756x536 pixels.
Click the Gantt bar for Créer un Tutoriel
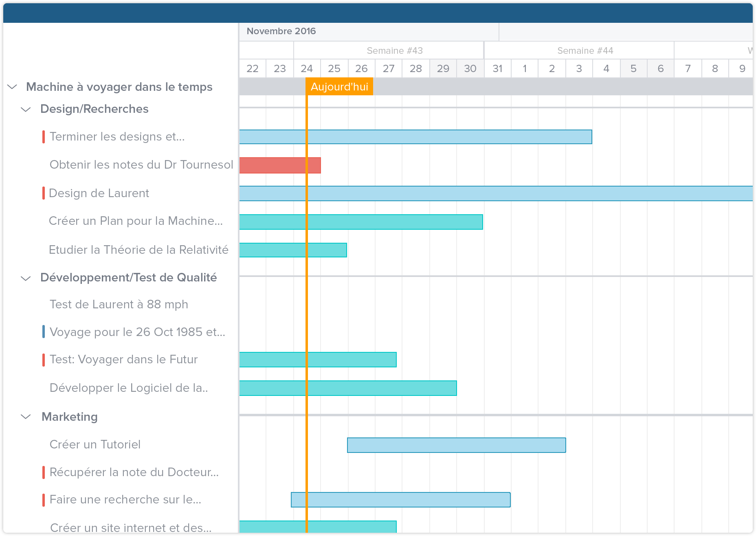(456, 445)
